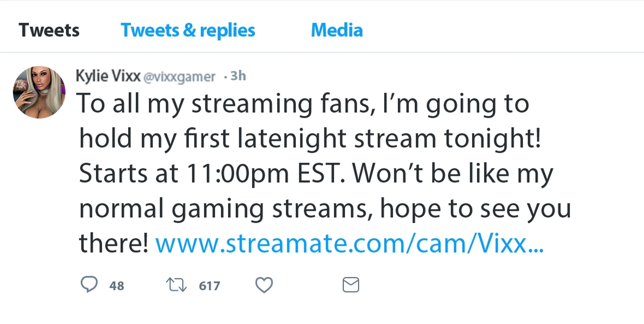Click the retweet arrows icon
Image resolution: width=644 pixels, height=324 pixels.
(176, 285)
